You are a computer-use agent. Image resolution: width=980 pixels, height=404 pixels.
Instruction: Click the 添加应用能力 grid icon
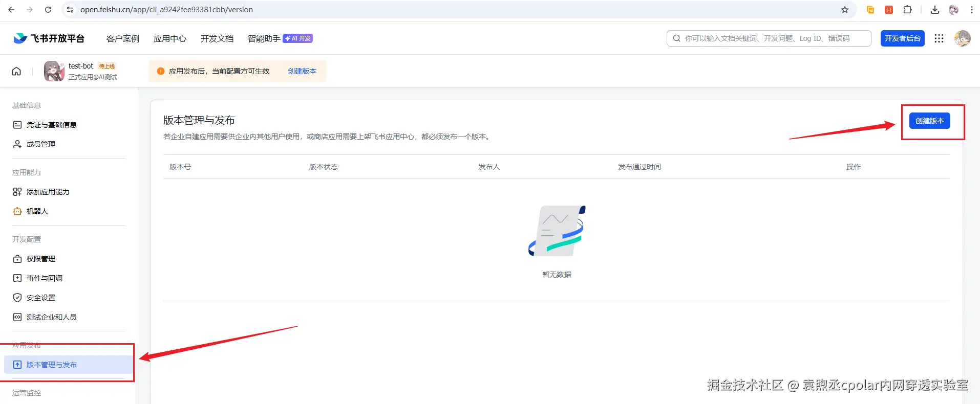[x=17, y=192]
